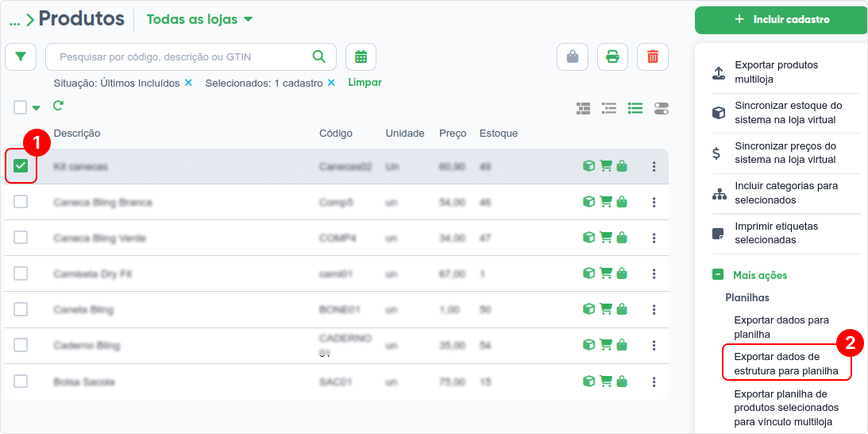Click the red trash delete button
Screen dimensions: 868x434
pyautogui.click(x=653, y=56)
